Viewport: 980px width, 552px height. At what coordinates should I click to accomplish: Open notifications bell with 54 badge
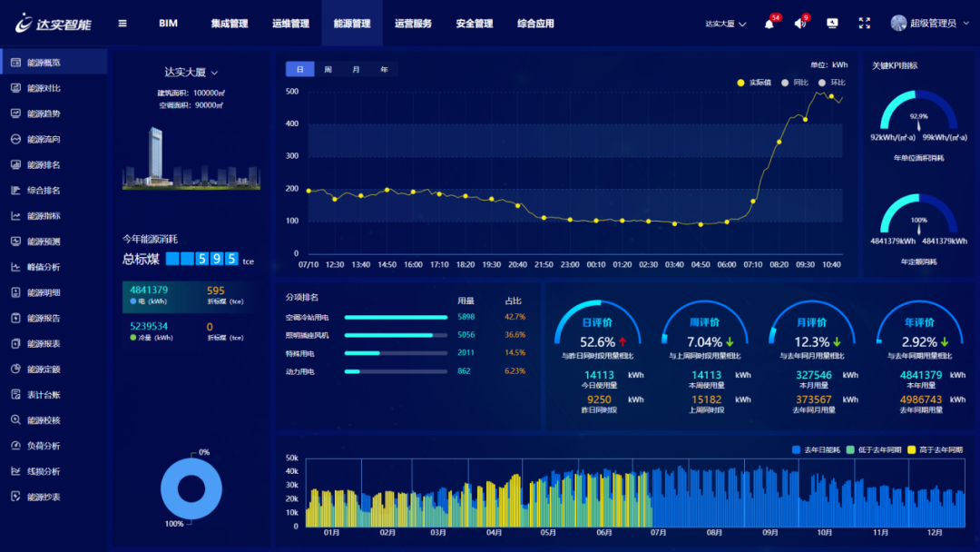click(x=769, y=24)
